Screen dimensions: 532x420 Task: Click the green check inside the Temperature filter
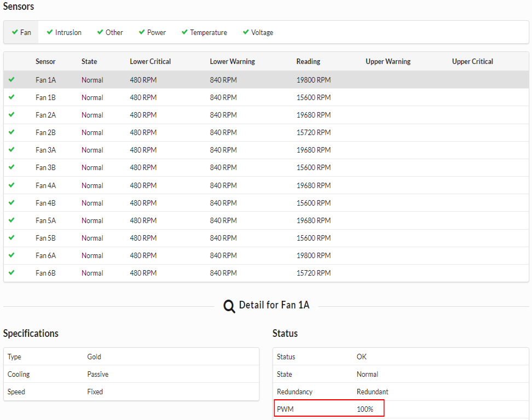click(x=184, y=32)
